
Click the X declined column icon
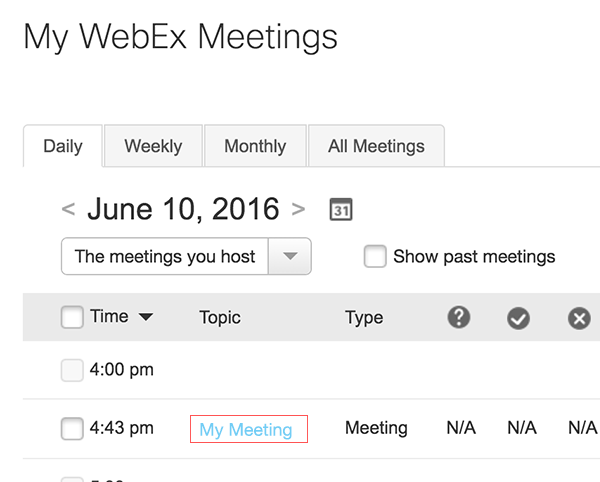pyautogui.click(x=579, y=318)
